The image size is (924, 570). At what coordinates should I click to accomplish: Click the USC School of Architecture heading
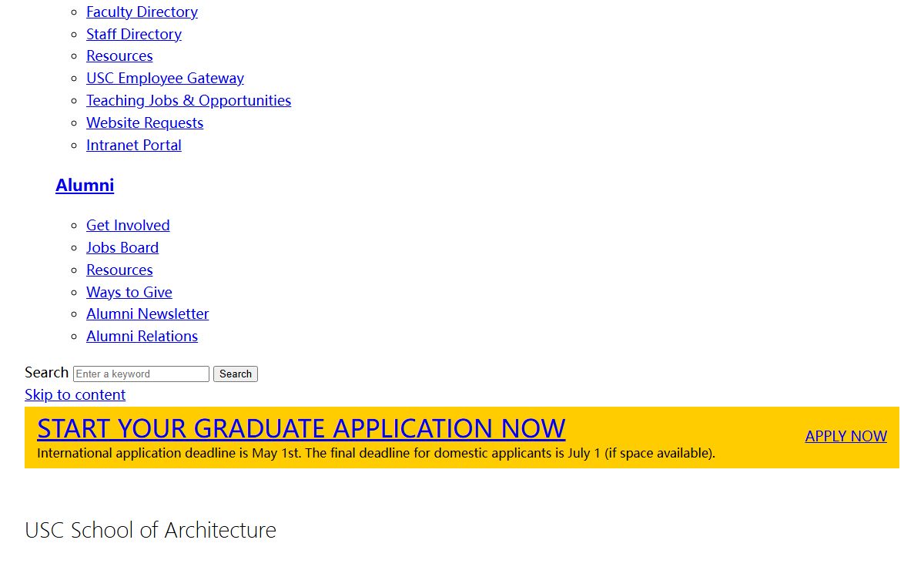[x=150, y=530]
